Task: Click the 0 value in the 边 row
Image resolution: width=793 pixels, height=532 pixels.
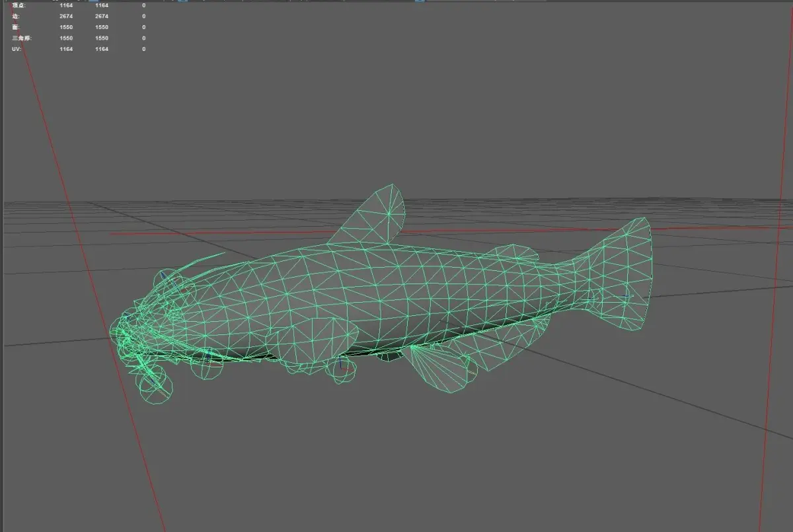Action: [x=143, y=16]
